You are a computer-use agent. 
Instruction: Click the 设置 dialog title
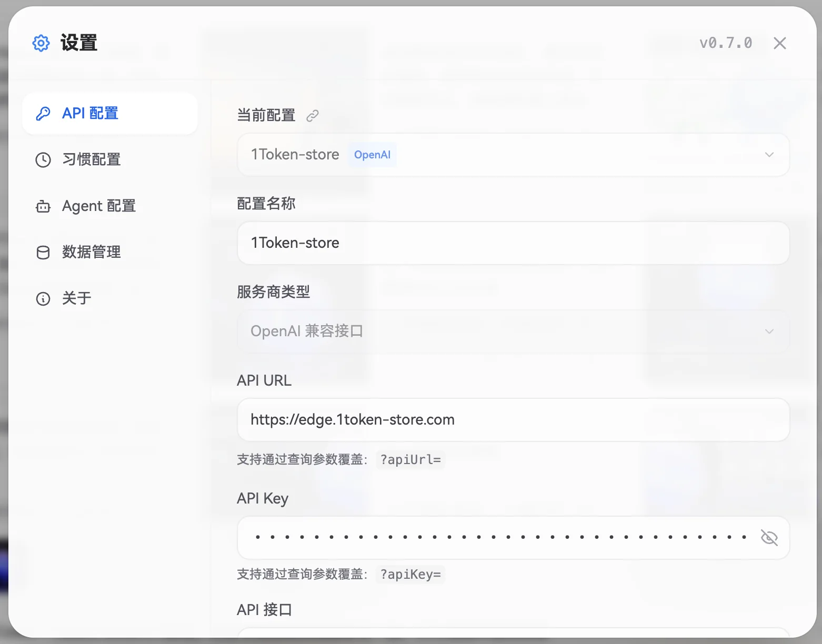pos(79,43)
